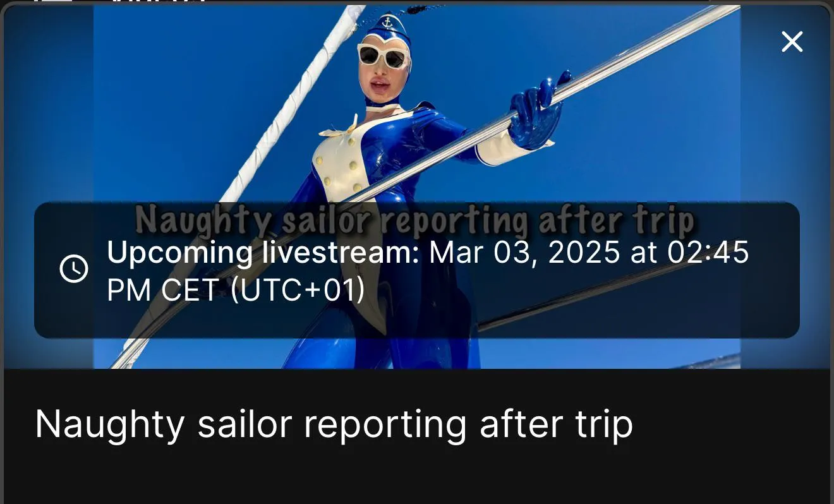Click the white sunglasses in the thumbnail
The height and width of the screenshot is (504, 834).
coord(384,56)
